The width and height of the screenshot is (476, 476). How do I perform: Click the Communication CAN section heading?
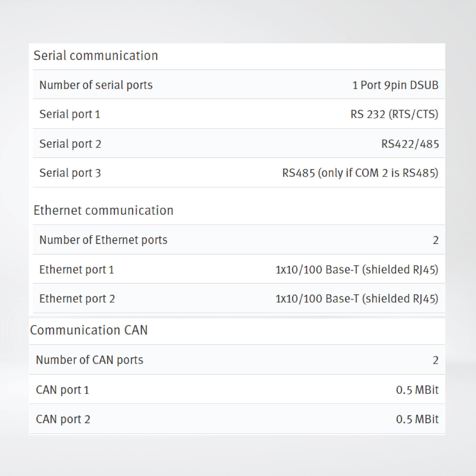89,330
